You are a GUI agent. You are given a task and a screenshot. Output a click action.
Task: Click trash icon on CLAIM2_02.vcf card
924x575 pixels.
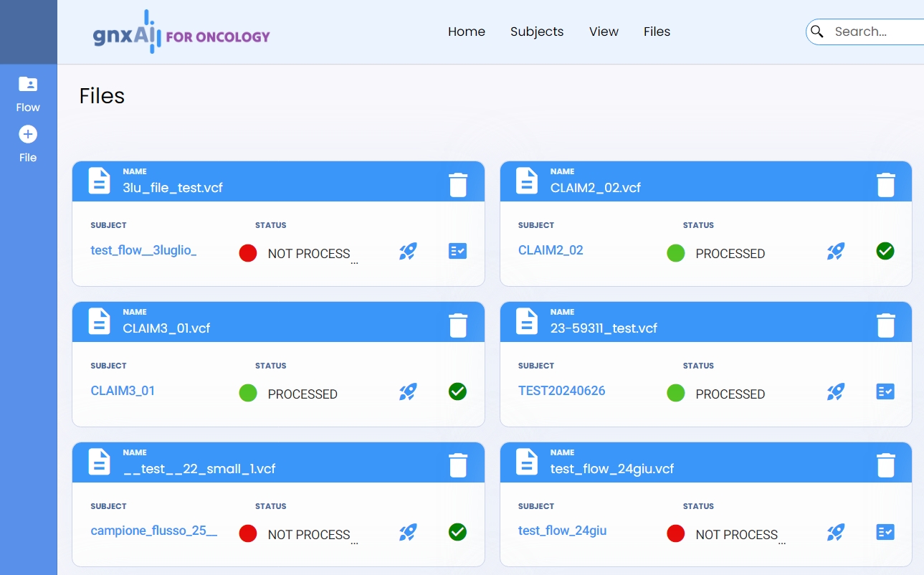point(885,184)
